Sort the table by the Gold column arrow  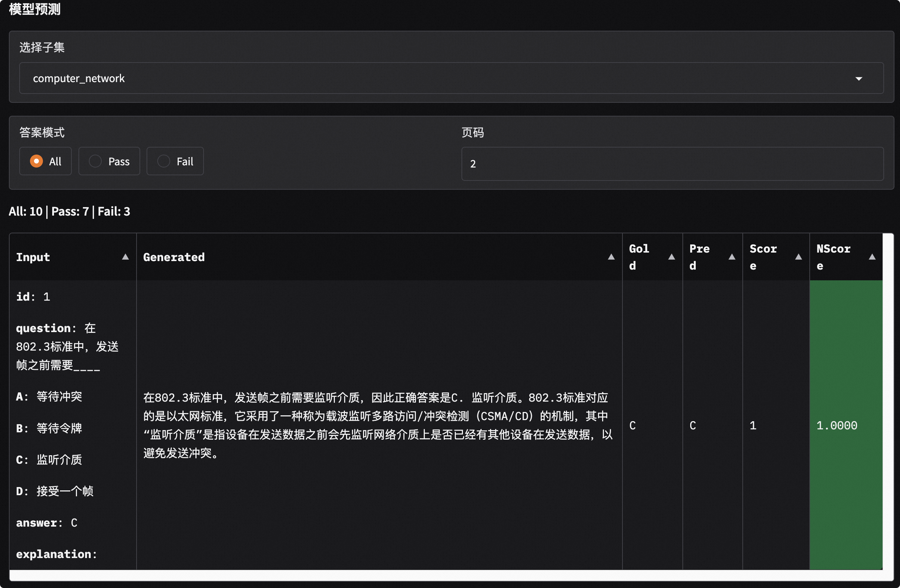[x=672, y=256]
